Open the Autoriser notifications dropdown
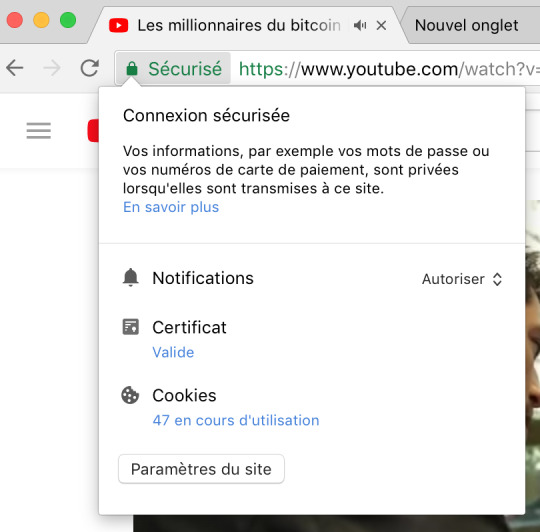This screenshot has width=540, height=532. 462,279
